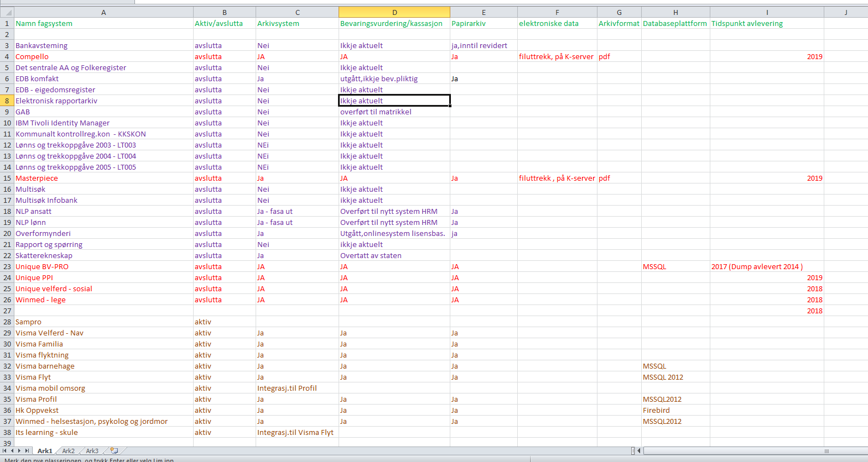Select column C header
Screen dimensions: 868x462
click(297, 12)
